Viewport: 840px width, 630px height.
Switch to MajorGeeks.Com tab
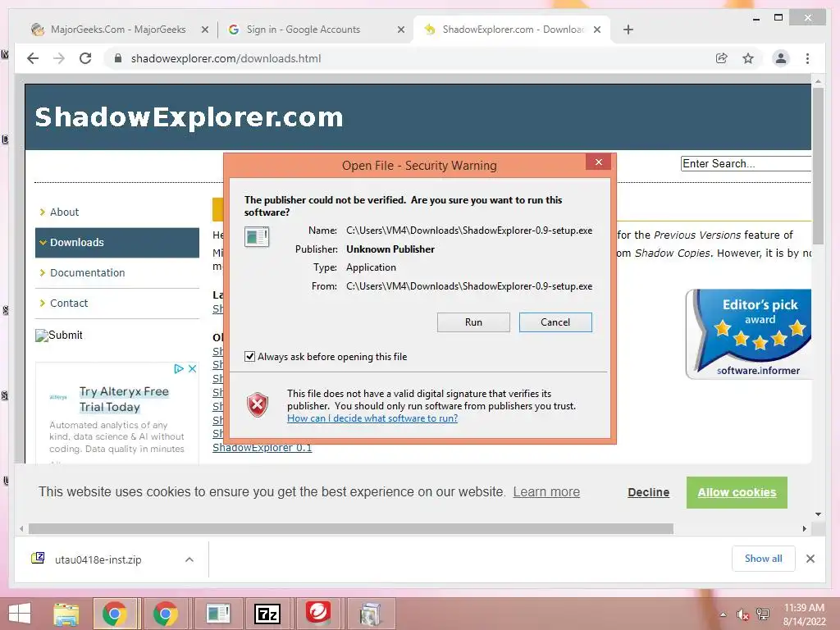click(118, 30)
